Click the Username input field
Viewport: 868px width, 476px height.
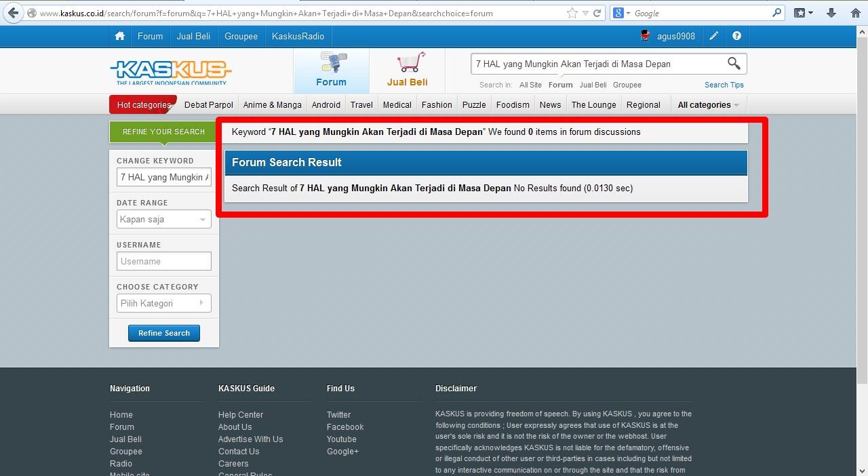click(x=163, y=261)
